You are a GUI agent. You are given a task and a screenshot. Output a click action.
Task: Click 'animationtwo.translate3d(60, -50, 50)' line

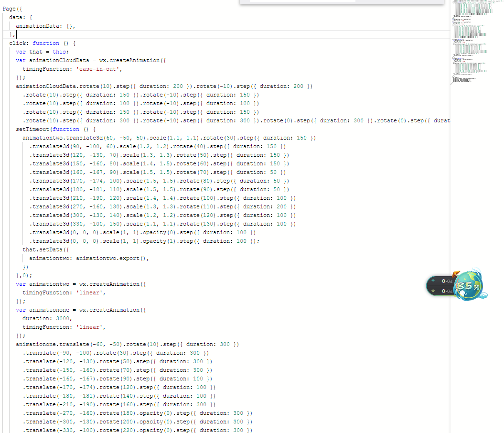(169, 138)
